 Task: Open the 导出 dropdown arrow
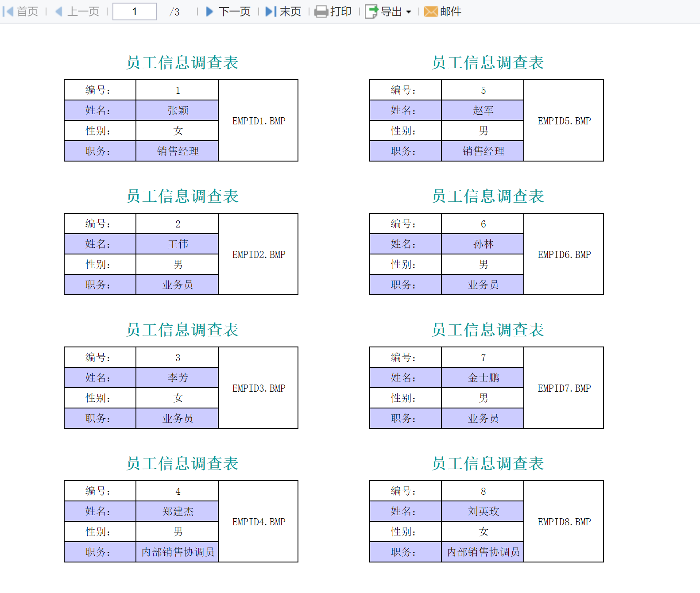(409, 12)
